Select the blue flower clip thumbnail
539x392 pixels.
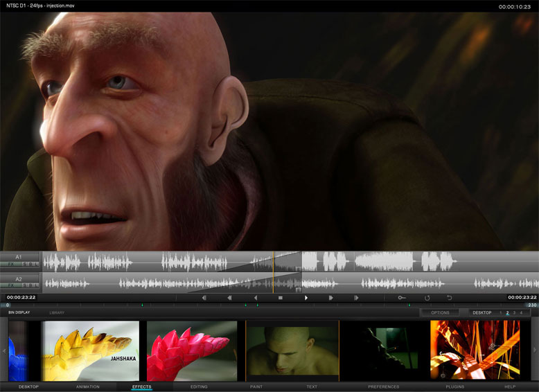17,351
